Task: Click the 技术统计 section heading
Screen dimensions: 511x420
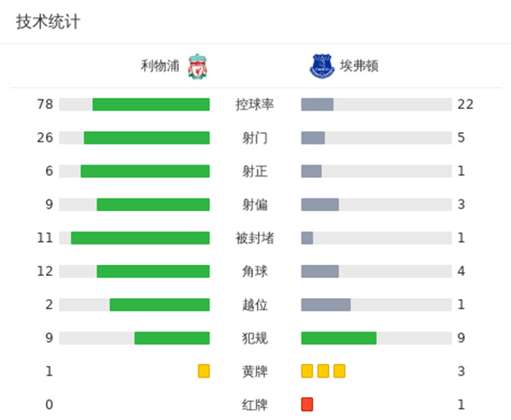Action: [49, 22]
